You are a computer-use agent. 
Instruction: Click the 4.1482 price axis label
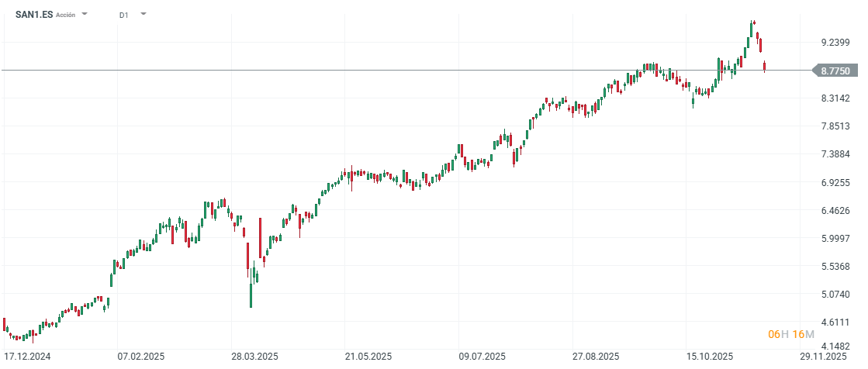pos(835,347)
